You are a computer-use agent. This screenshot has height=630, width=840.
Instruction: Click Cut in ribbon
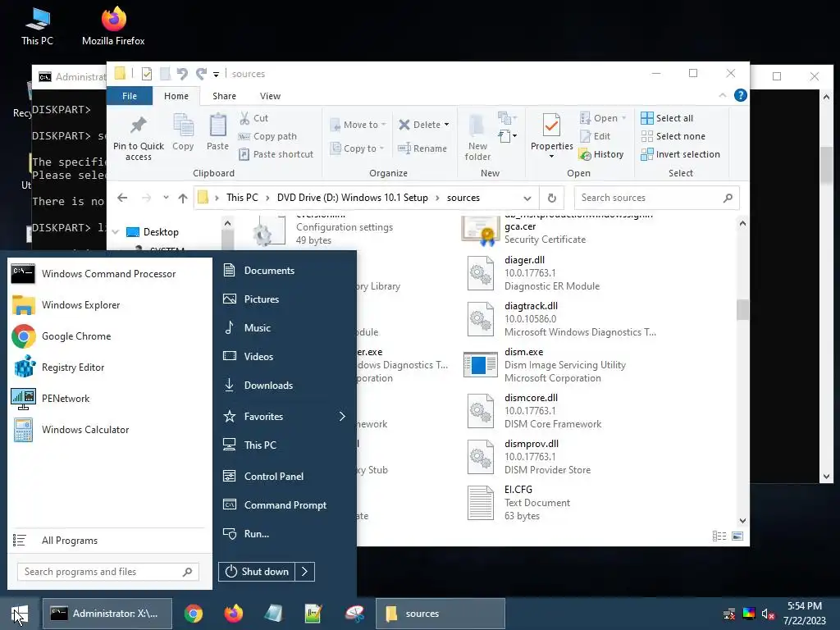pyautogui.click(x=254, y=118)
